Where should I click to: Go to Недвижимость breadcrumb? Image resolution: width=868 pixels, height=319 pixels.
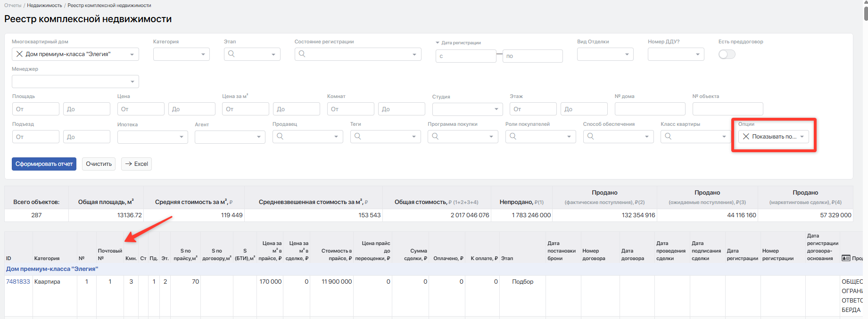44,6
